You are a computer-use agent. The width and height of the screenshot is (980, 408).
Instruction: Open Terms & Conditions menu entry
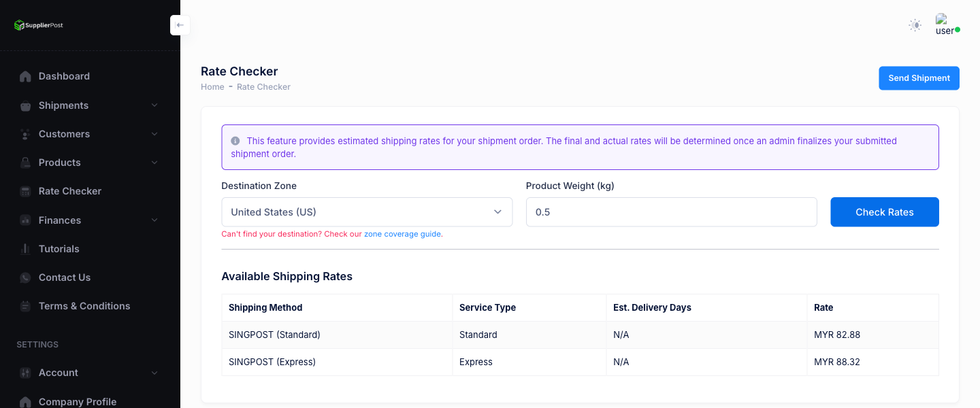click(84, 306)
